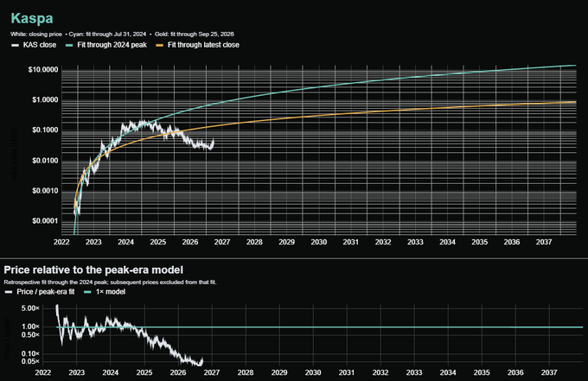The image size is (588, 381).
Task: Click 2030 on the lower ratio chart axis
Action: tap(313, 372)
